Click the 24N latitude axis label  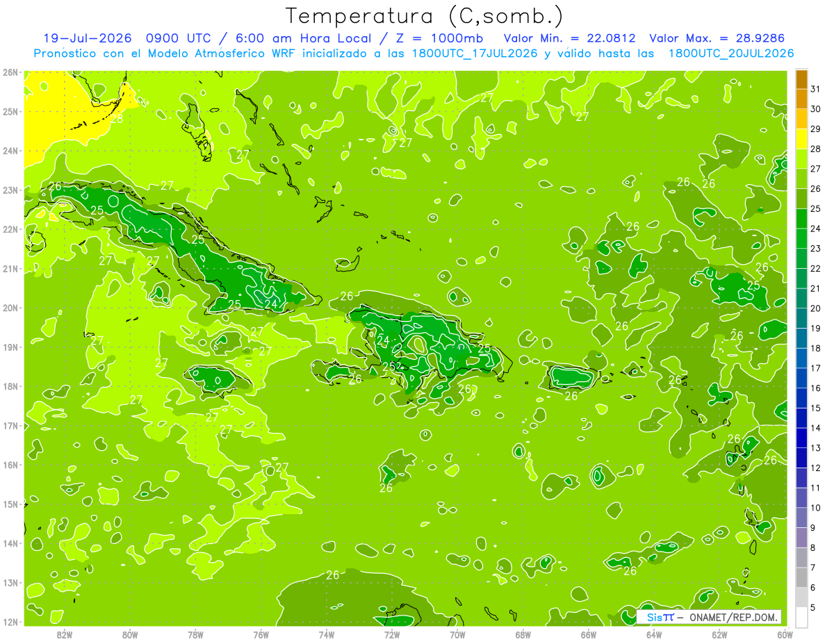(10, 151)
